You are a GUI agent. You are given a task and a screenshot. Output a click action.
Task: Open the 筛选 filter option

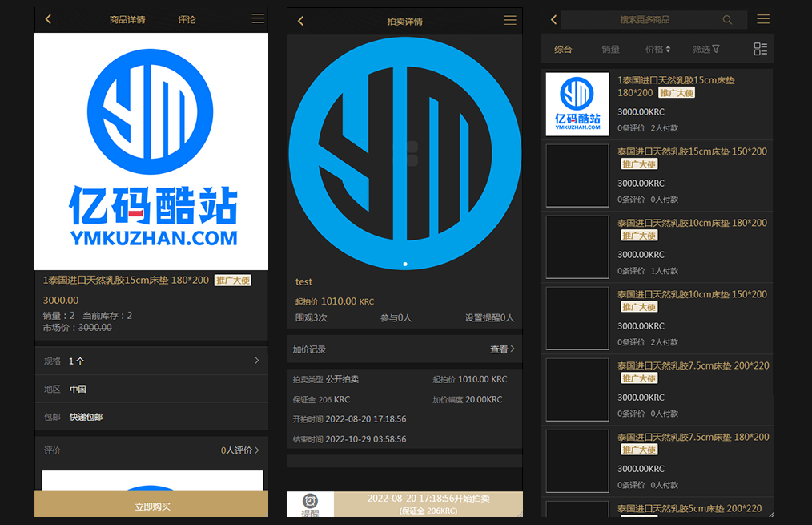[x=705, y=49]
